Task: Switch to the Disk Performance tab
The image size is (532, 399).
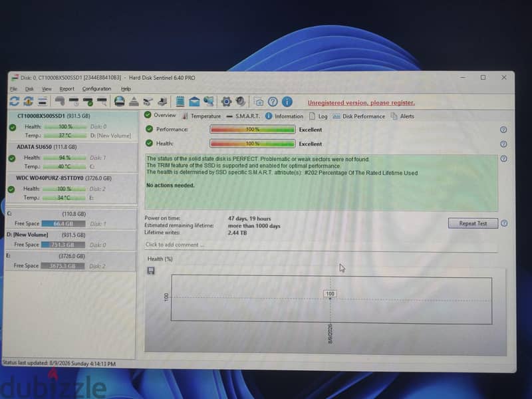Action: click(359, 116)
